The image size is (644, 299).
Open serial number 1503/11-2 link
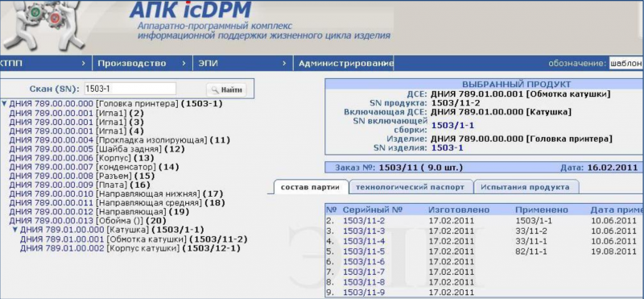pos(364,221)
